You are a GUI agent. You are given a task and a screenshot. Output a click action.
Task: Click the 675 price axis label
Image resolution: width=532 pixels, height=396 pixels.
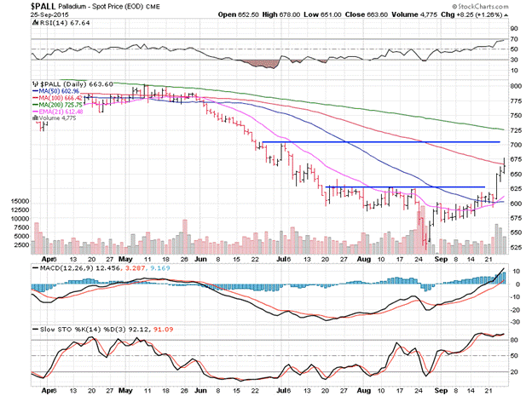516,159
